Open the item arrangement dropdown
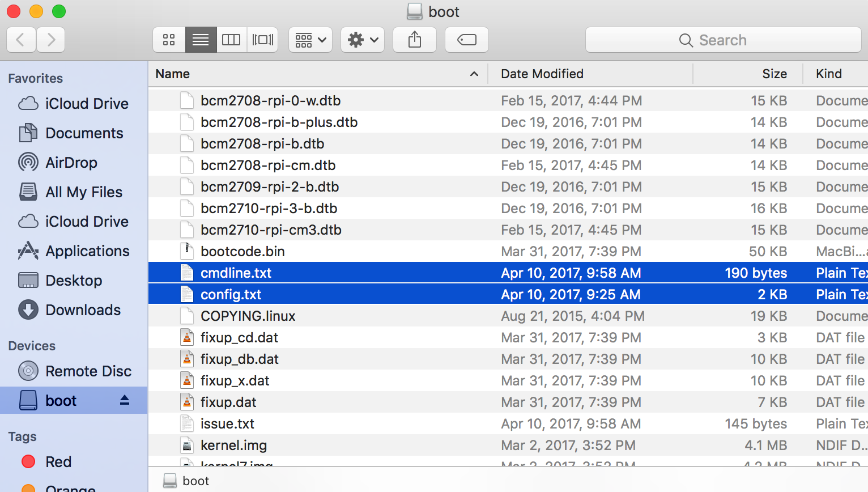 click(310, 40)
